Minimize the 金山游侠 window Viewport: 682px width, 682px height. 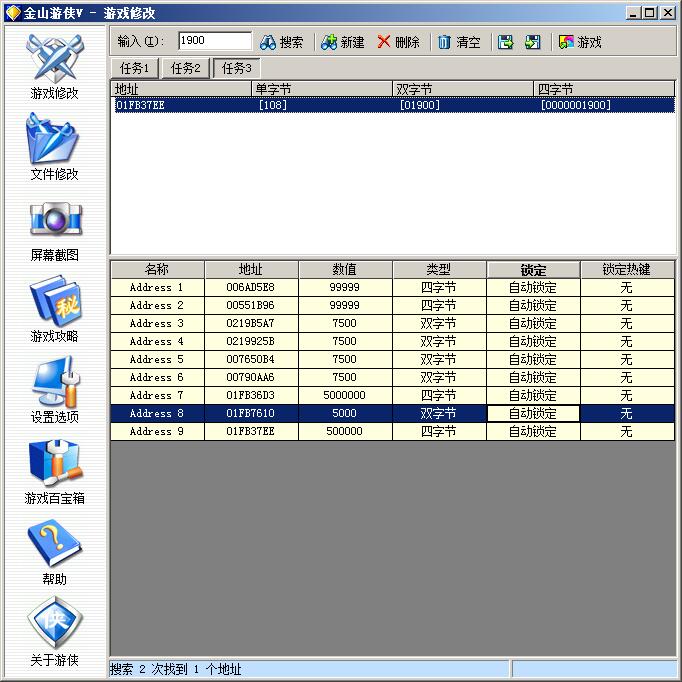point(633,13)
